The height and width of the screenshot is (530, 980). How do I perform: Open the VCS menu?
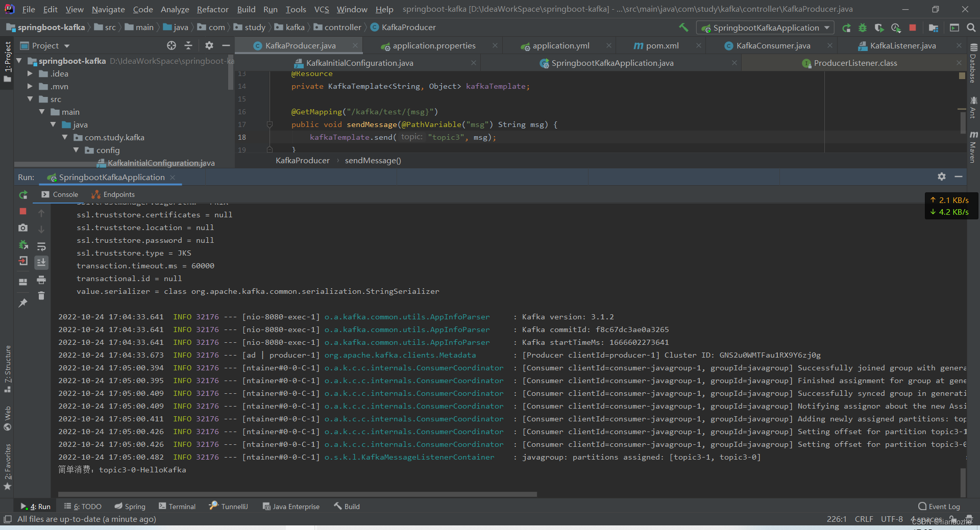point(322,9)
